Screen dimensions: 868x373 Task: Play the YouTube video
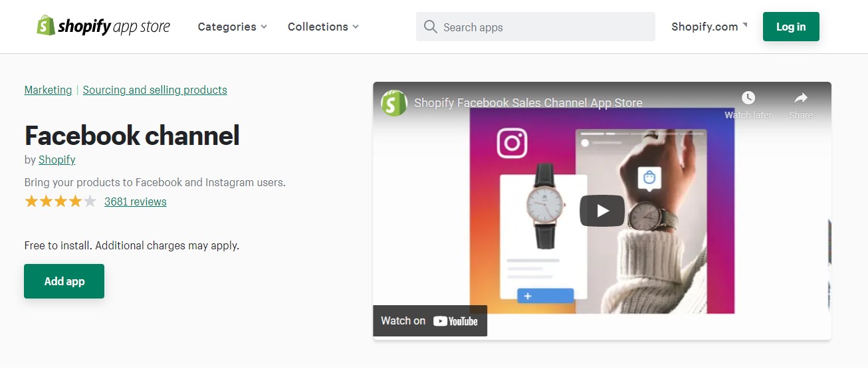click(602, 211)
